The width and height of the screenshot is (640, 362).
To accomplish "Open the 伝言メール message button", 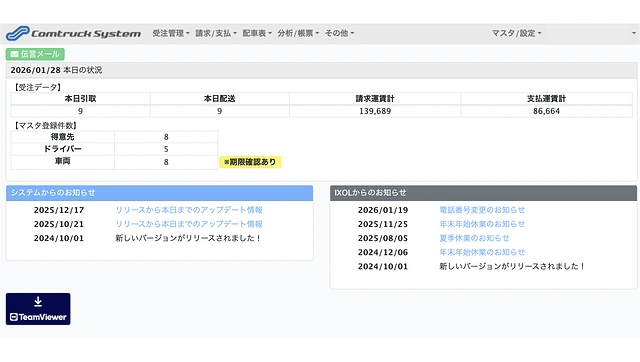I will point(35,54).
